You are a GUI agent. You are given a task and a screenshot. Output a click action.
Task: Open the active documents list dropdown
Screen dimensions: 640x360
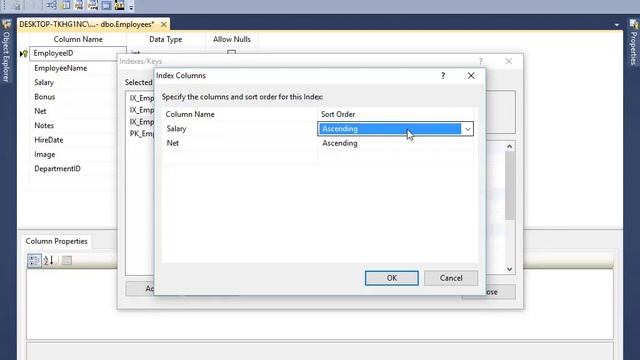pos(616,25)
